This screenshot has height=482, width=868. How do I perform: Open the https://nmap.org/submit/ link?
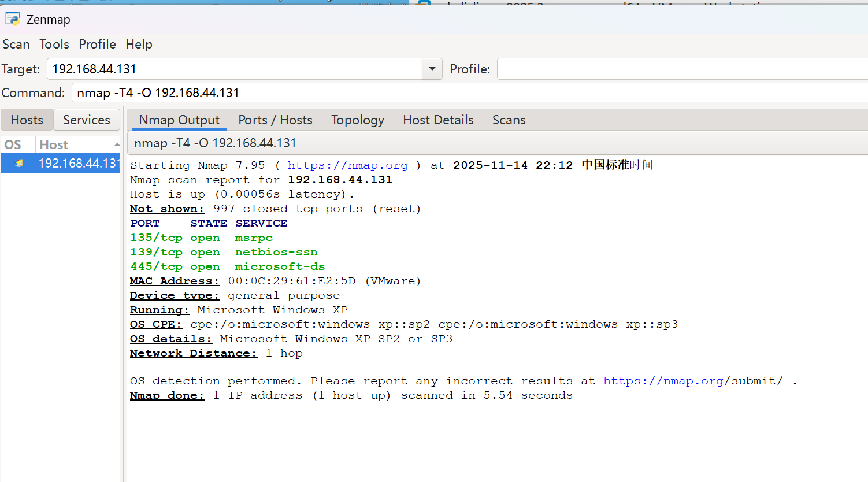click(x=693, y=381)
